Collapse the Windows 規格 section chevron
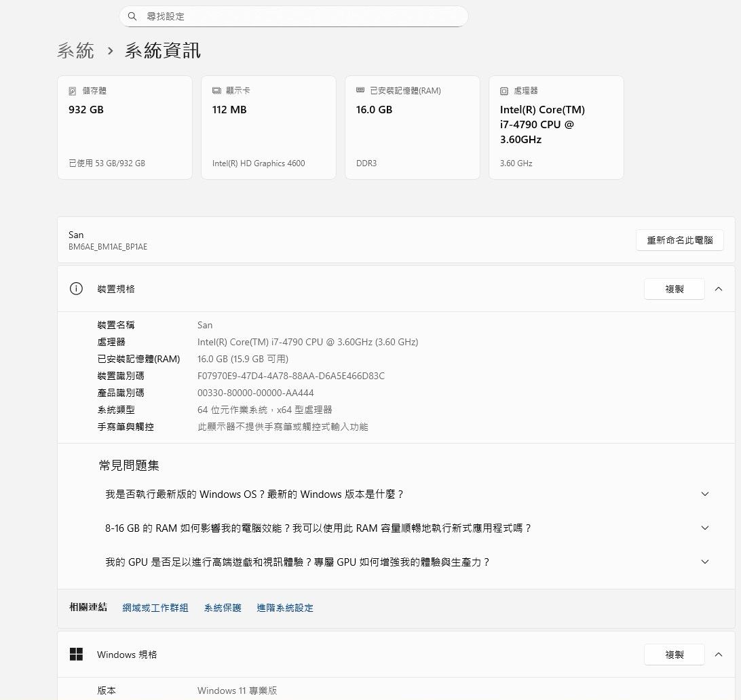The image size is (741, 700). click(x=719, y=655)
